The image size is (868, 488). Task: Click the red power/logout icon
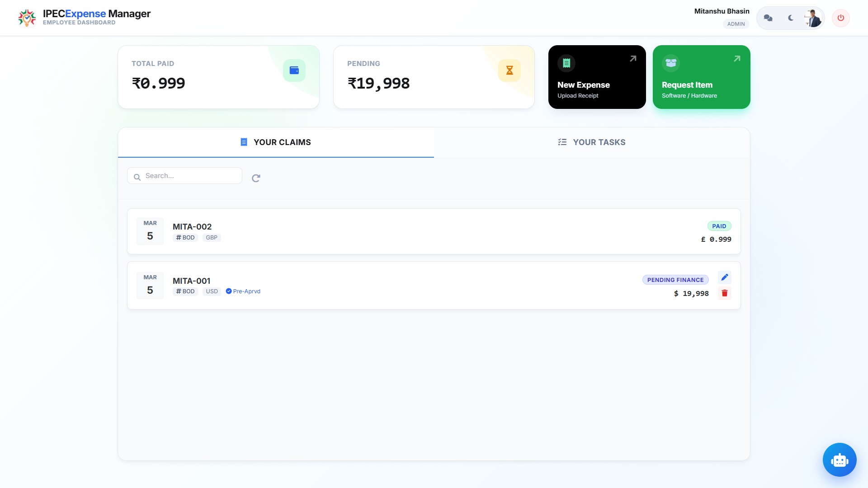(841, 18)
